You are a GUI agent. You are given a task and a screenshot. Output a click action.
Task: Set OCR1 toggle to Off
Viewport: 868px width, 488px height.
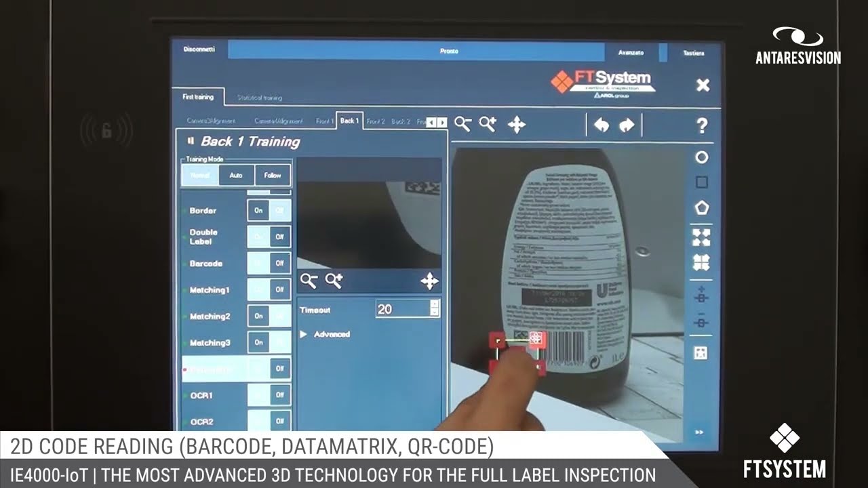coord(279,395)
